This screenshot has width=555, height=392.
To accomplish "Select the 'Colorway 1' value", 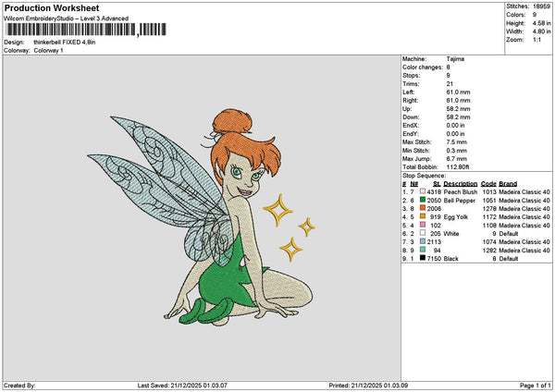I will coord(48,51).
